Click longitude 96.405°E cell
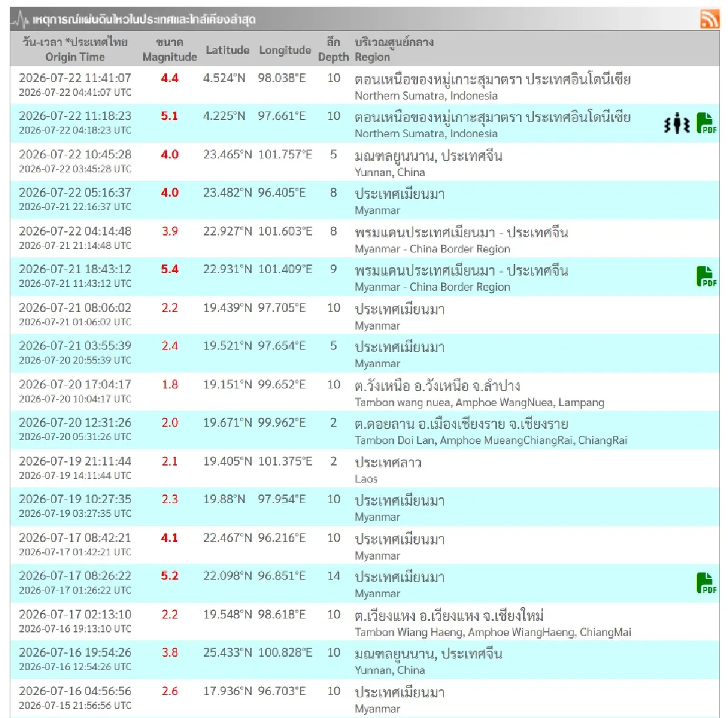 [x=281, y=192]
